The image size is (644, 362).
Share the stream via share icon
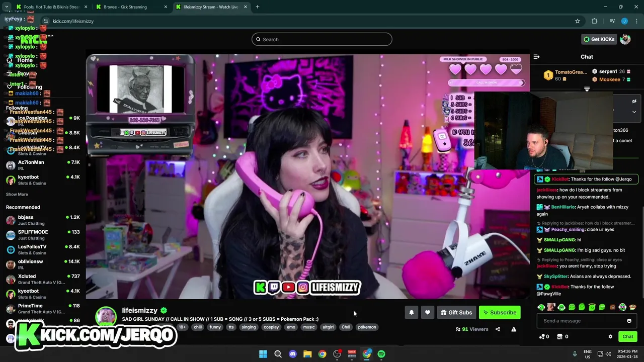[x=498, y=329]
